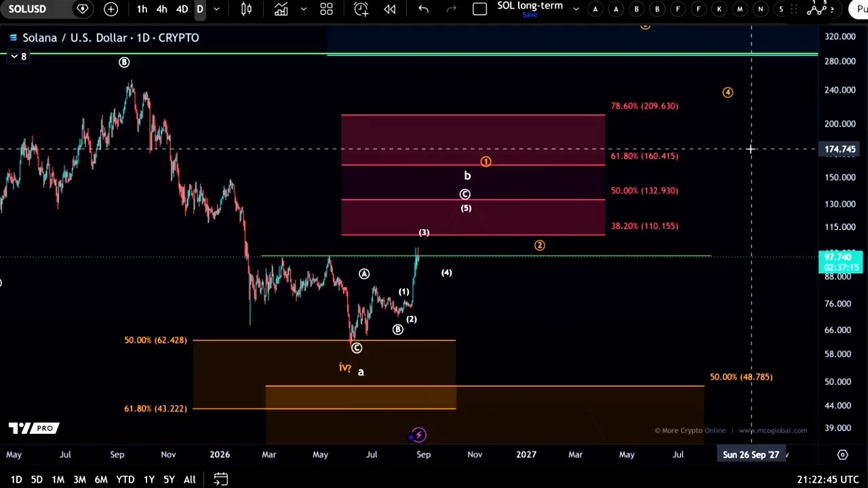Click the 50.00% (132.930) Fibonacci label
Image resolution: width=868 pixels, height=488 pixels.
coord(644,190)
